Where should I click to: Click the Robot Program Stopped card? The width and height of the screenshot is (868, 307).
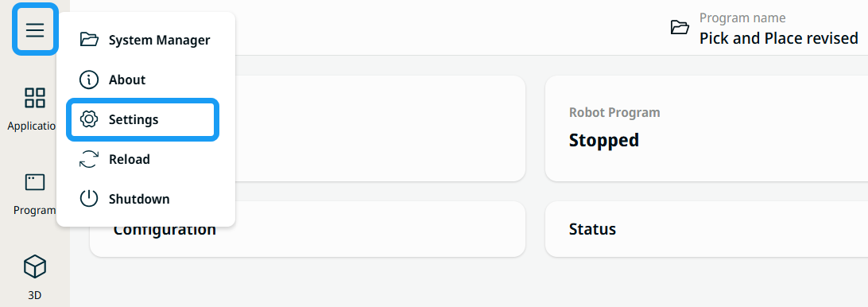point(707,129)
